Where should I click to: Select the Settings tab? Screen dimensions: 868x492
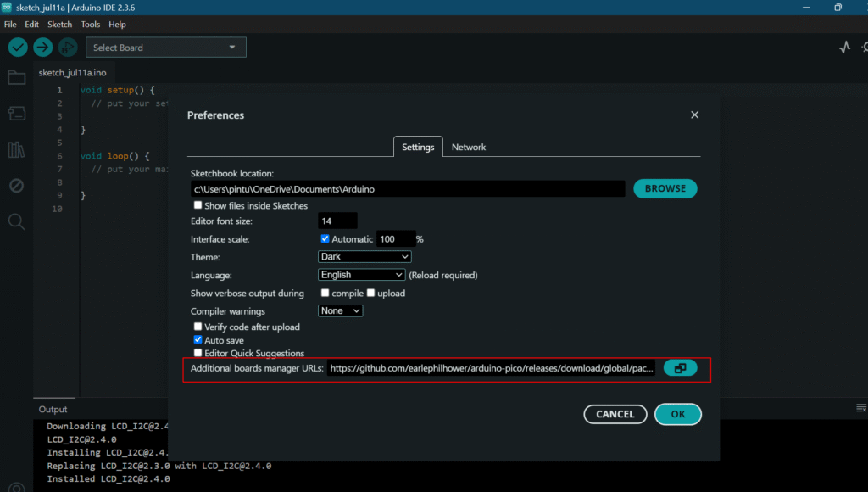418,147
